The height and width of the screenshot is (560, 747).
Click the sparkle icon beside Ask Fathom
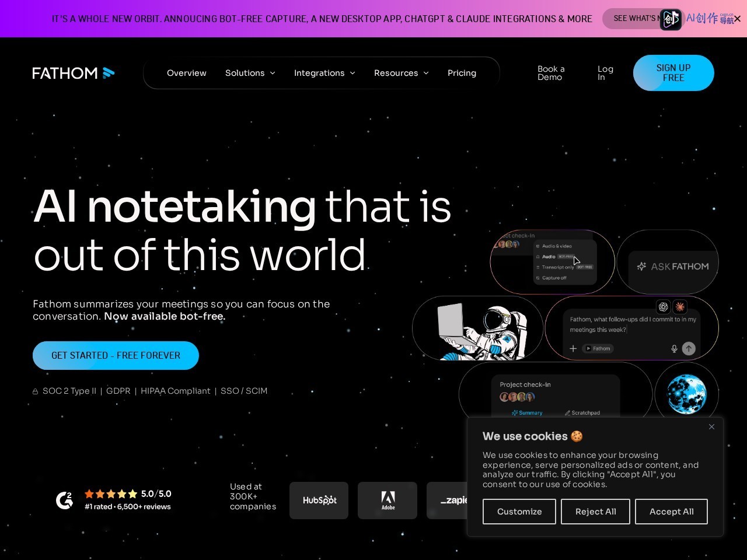(x=641, y=267)
